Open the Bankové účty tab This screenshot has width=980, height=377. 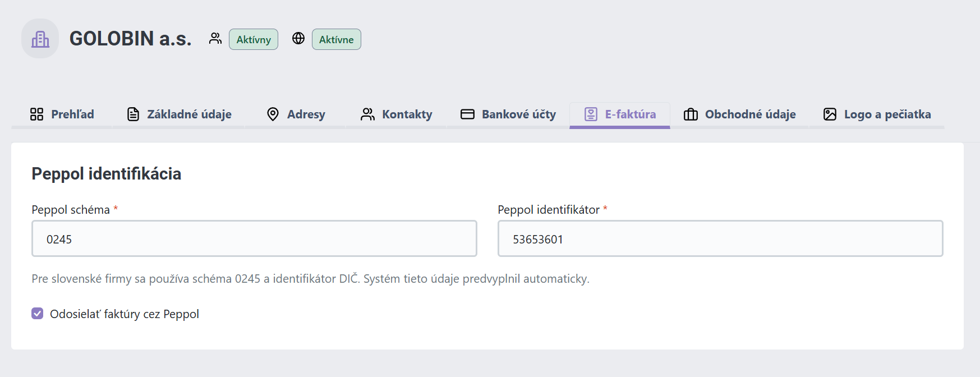[x=508, y=114]
